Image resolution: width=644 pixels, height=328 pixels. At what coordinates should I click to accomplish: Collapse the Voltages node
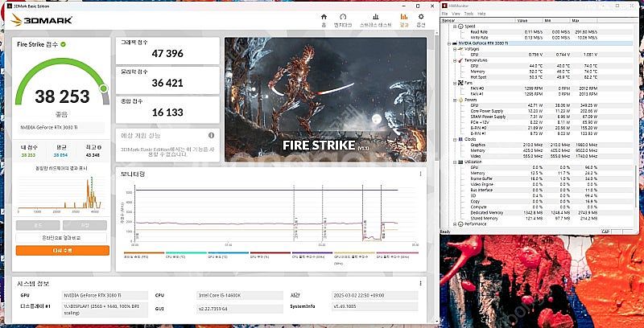point(455,49)
